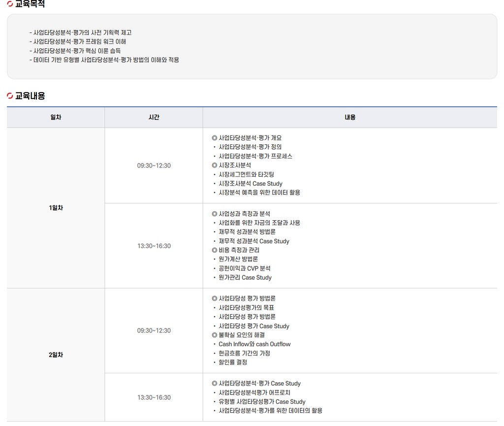Image resolution: width=504 pixels, height=426 pixels.
Task: Click 2일차 afternoon 13:30~16:30 time cell
Action: pos(154,397)
